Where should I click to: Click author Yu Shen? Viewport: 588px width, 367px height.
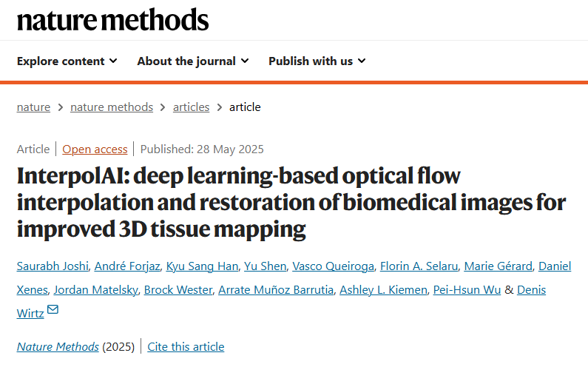265,266
